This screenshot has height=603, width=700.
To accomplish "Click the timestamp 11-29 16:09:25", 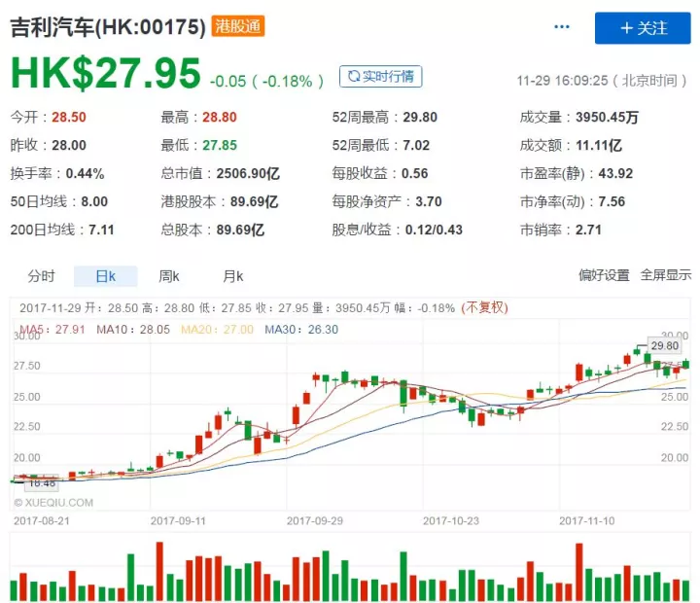I will [x=563, y=81].
